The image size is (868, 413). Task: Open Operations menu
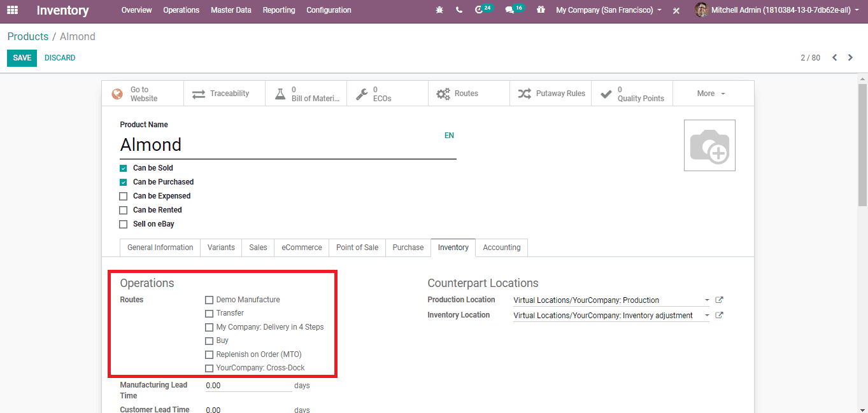coord(181,10)
